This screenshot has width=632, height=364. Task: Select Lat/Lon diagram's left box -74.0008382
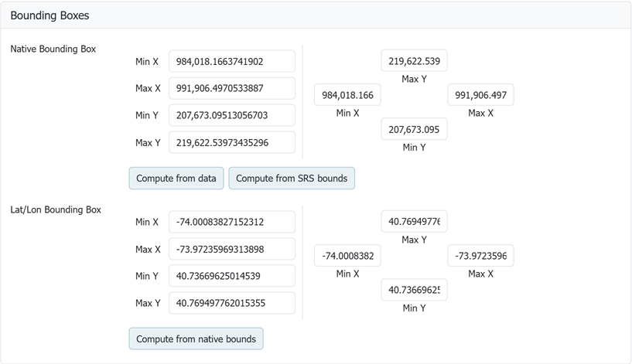point(347,256)
